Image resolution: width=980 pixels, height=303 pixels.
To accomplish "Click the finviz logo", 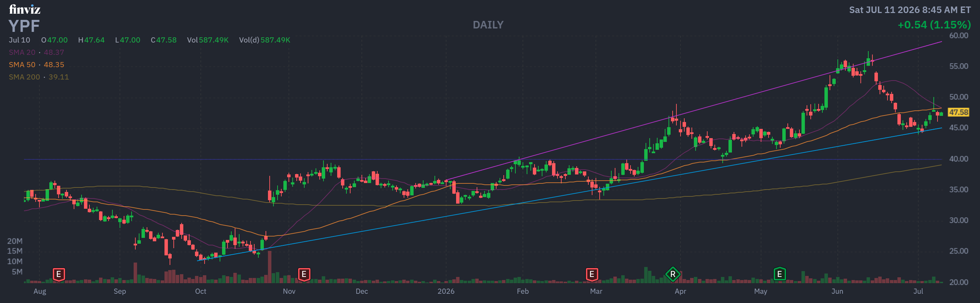I will [25, 9].
